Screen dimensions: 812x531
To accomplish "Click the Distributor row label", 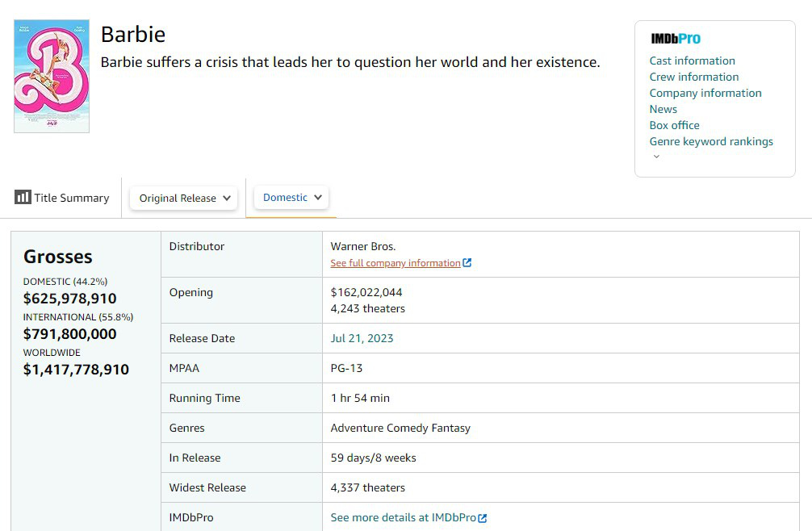I will [197, 246].
